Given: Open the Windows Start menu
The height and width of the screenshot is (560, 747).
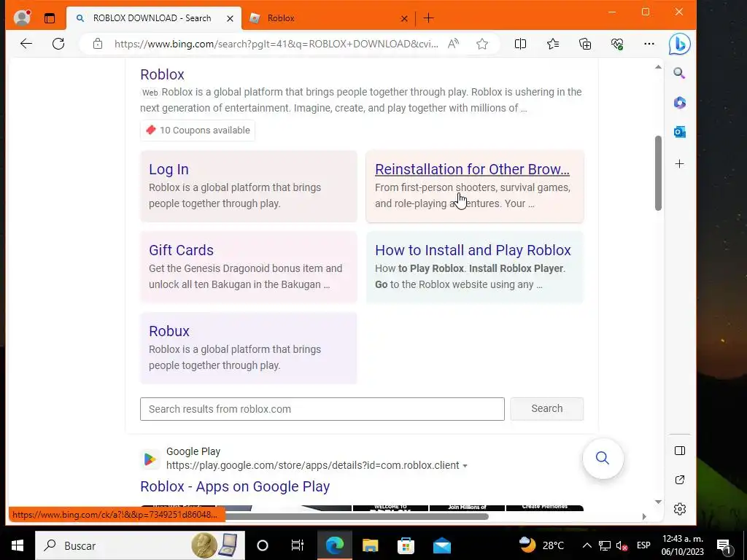Looking at the screenshot, I should [x=18, y=545].
